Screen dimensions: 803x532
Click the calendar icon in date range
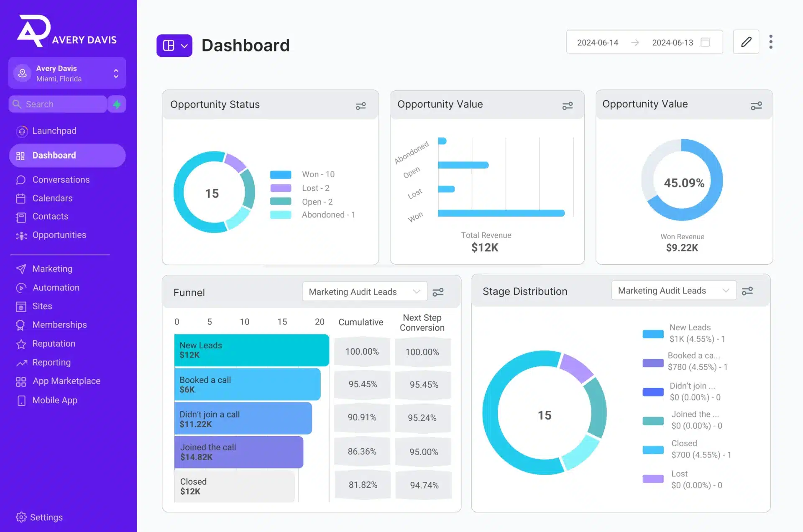(x=705, y=42)
